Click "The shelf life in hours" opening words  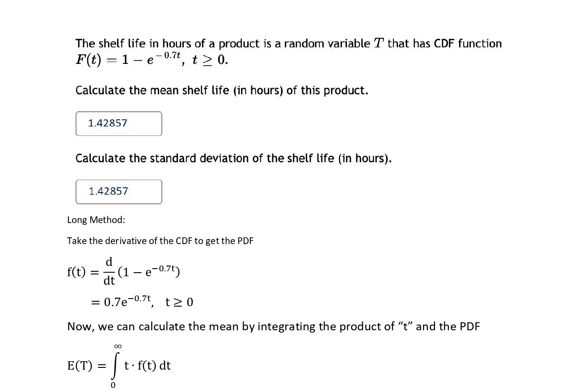tap(127, 43)
